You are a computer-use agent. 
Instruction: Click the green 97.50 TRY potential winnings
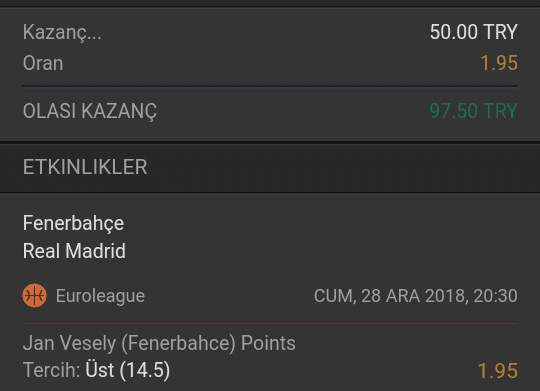(x=474, y=111)
